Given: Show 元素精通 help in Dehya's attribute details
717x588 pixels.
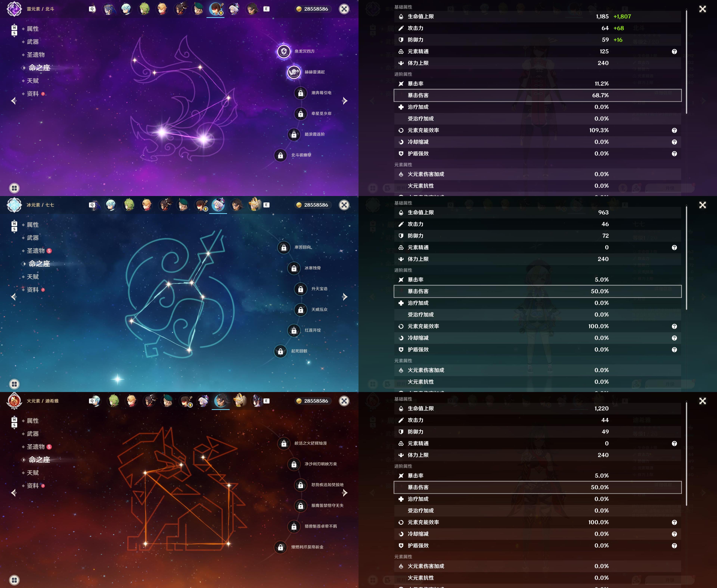Looking at the screenshot, I should tap(674, 444).
